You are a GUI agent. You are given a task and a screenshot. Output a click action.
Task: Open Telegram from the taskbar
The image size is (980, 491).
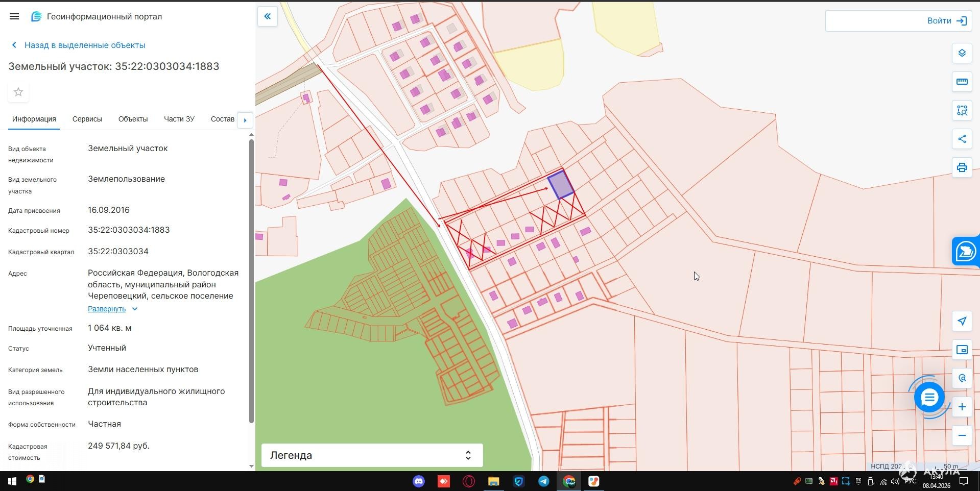point(543,481)
